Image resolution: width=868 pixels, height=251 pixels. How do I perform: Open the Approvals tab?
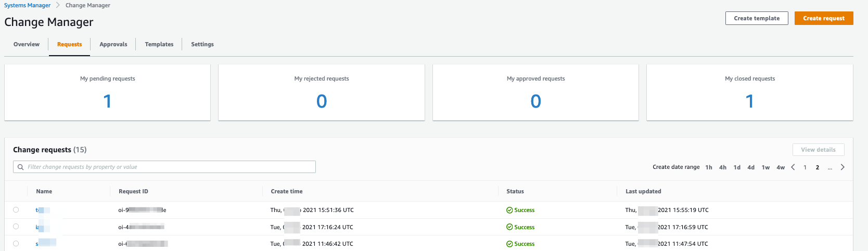(113, 44)
